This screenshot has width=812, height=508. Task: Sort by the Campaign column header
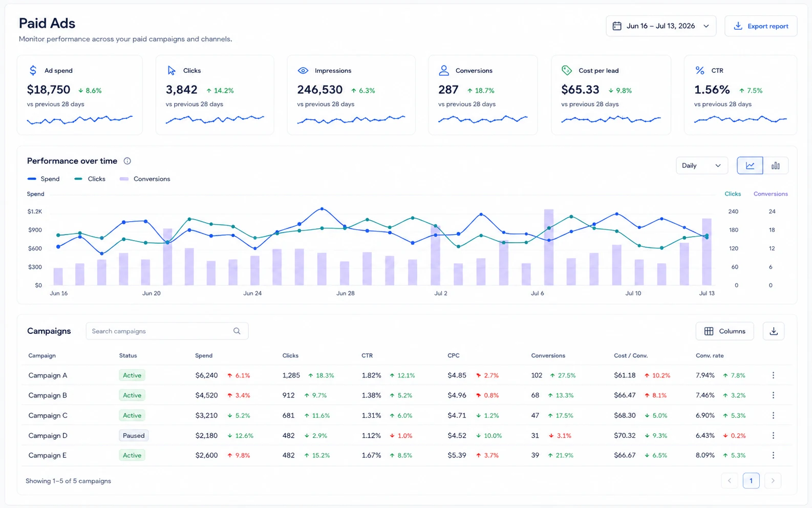tap(42, 355)
